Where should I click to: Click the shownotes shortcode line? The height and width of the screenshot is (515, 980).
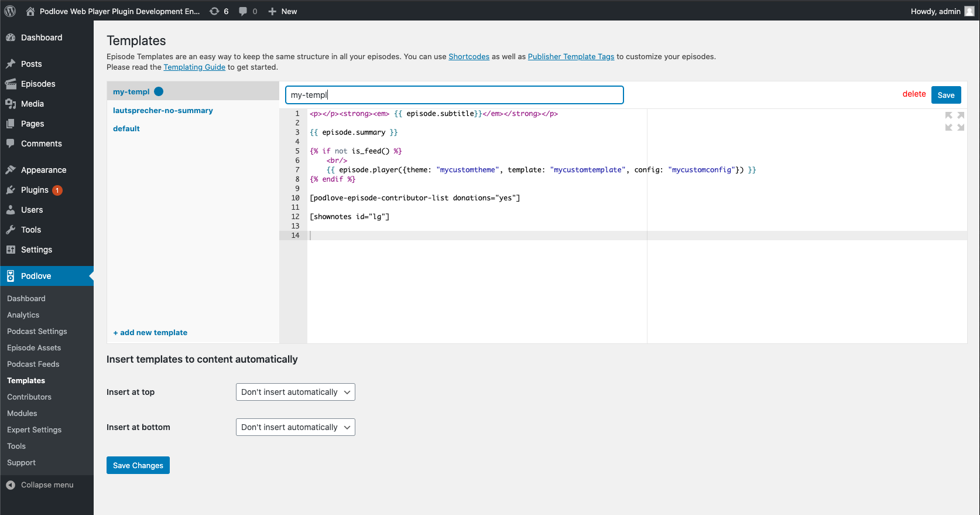point(349,217)
